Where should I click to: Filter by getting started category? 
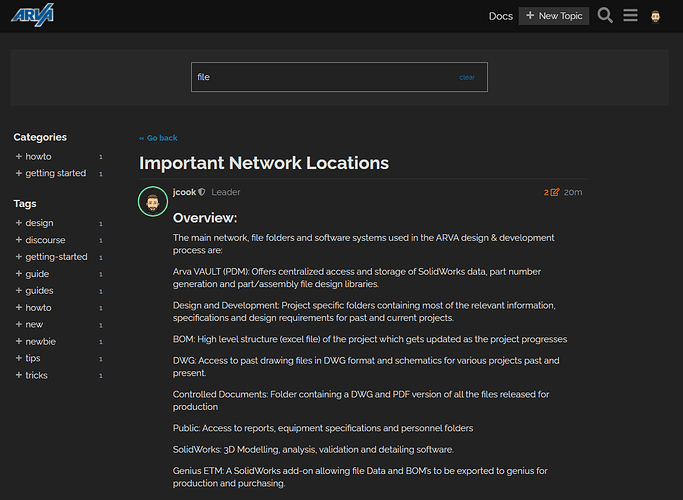tap(59, 173)
